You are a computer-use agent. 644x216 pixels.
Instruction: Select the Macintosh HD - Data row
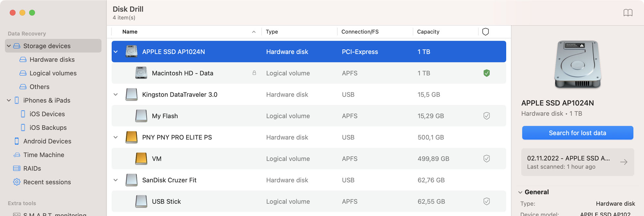tap(309, 73)
